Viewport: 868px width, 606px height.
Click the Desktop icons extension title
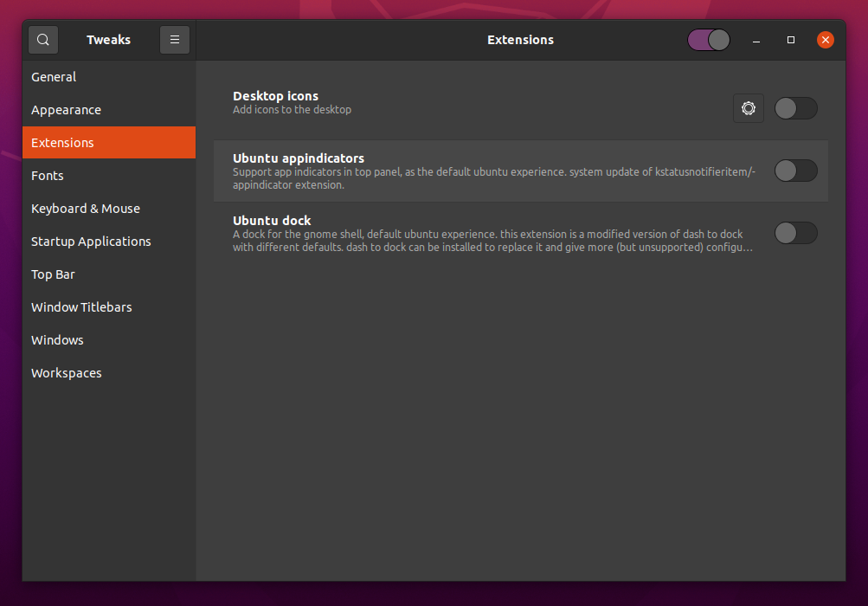pyautogui.click(x=276, y=96)
